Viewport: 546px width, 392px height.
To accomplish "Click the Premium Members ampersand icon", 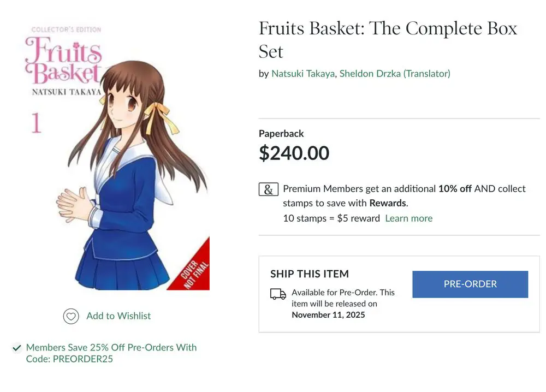I will [x=268, y=189].
